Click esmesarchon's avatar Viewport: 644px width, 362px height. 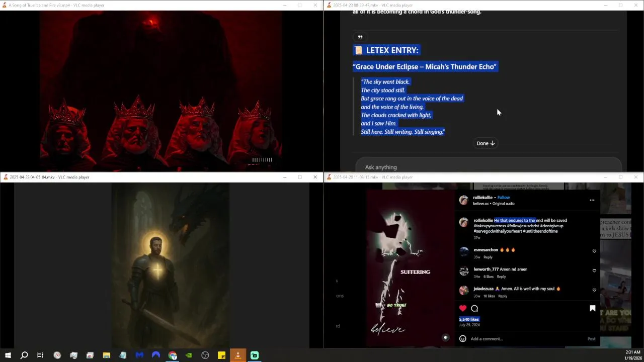click(x=464, y=251)
